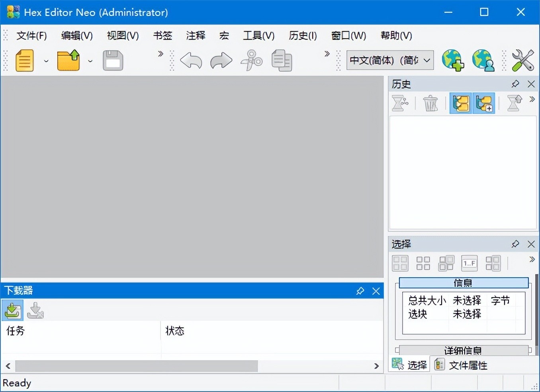540x392 pixels.
Task: Toggle first highlighted history branch button
Action: (461, 104)
